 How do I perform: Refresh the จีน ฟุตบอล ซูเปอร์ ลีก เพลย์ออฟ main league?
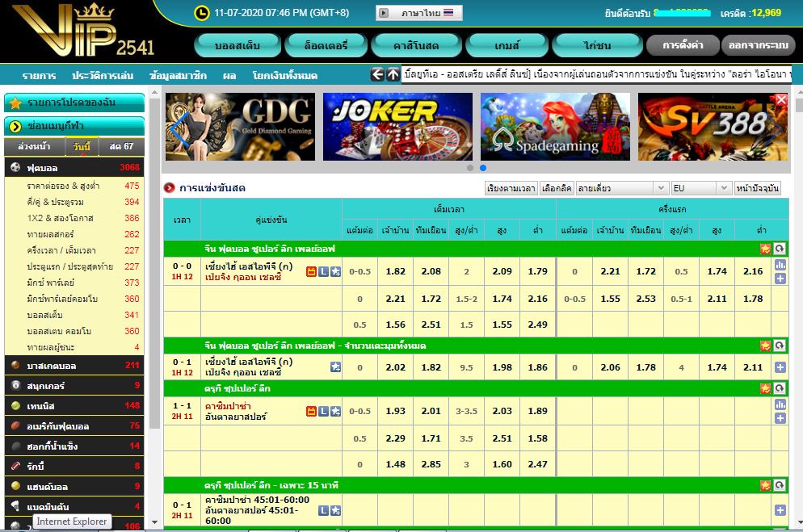tap(780, 249)
